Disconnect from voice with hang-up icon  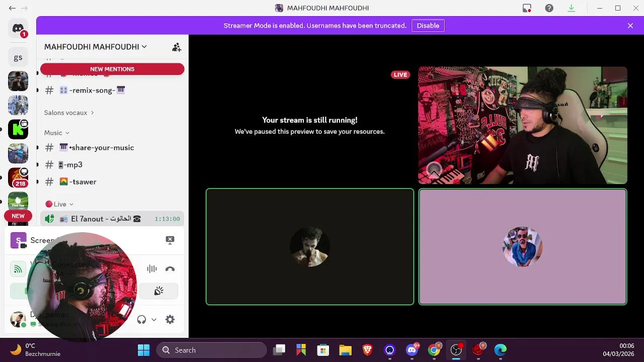click(170, 269)
